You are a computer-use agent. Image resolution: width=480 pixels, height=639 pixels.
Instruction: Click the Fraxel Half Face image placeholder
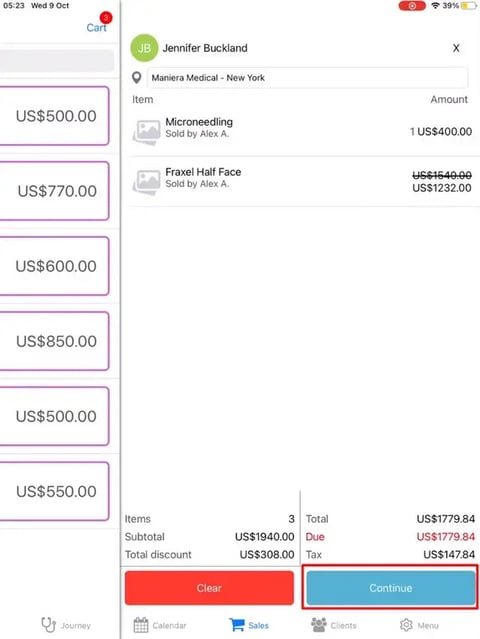tap(146, 182)
